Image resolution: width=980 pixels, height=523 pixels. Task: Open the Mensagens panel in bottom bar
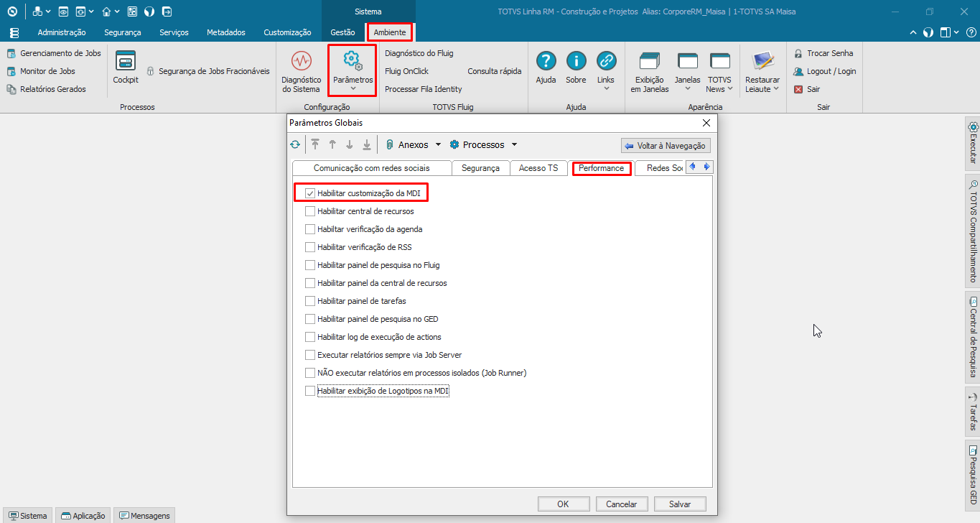tap(144, 515)
